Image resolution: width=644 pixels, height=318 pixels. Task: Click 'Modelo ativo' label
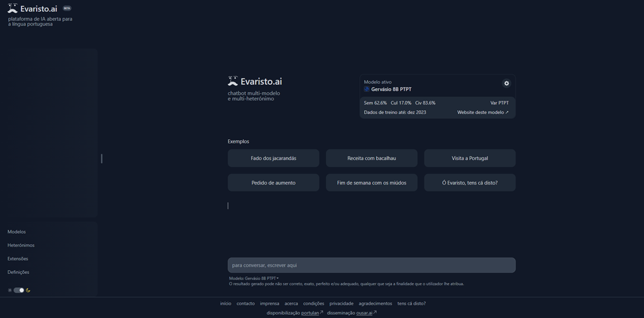tap(378, 82)
